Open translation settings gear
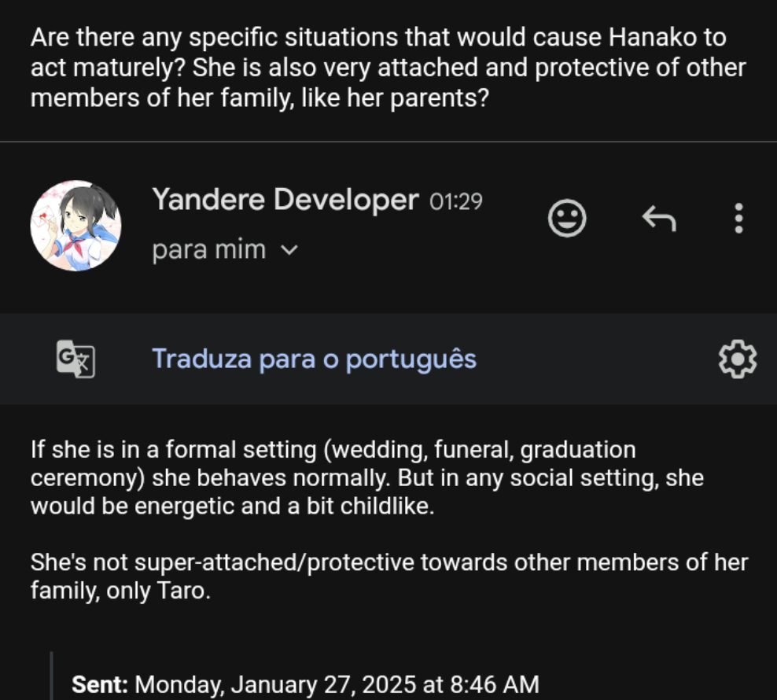Viewport: 777px width, 700px height. pos(737,359)
